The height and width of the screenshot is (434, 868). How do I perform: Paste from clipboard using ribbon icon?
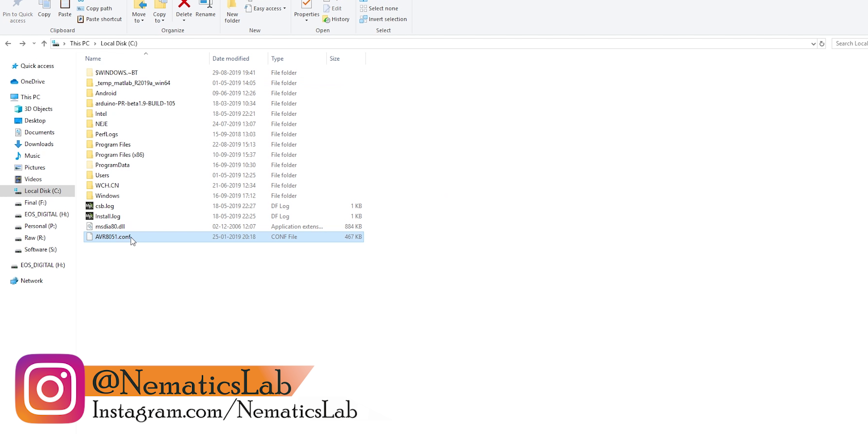click(65, 10)
